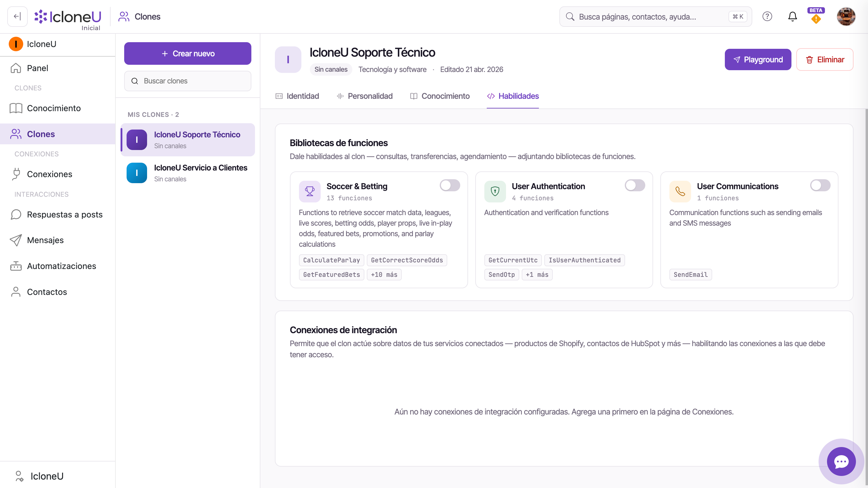The width and height of the screenshot is (868, 488).
Task: Click the SendEmail function chip
Action: pos(691,274)
